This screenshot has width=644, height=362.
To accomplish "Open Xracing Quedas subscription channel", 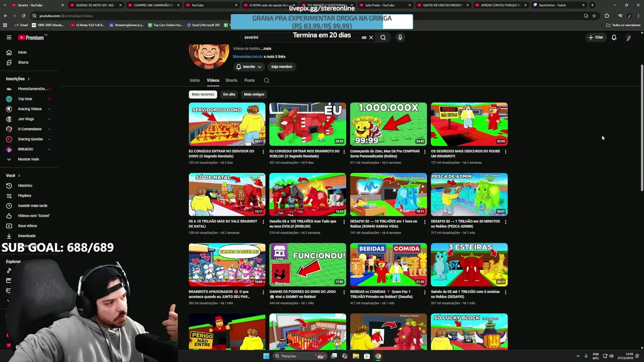I will click(30, 139).
